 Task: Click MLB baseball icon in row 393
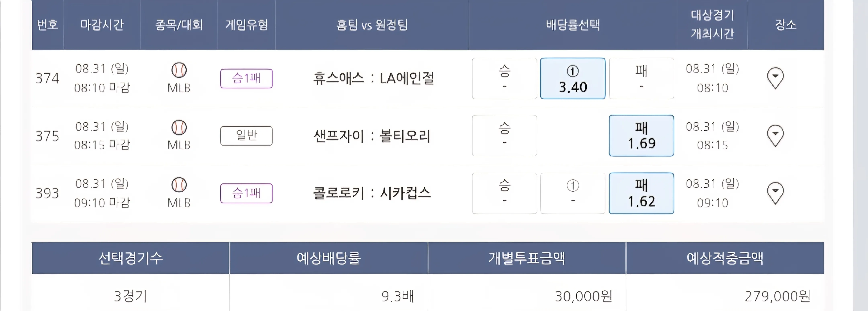[x=179, y=185]
